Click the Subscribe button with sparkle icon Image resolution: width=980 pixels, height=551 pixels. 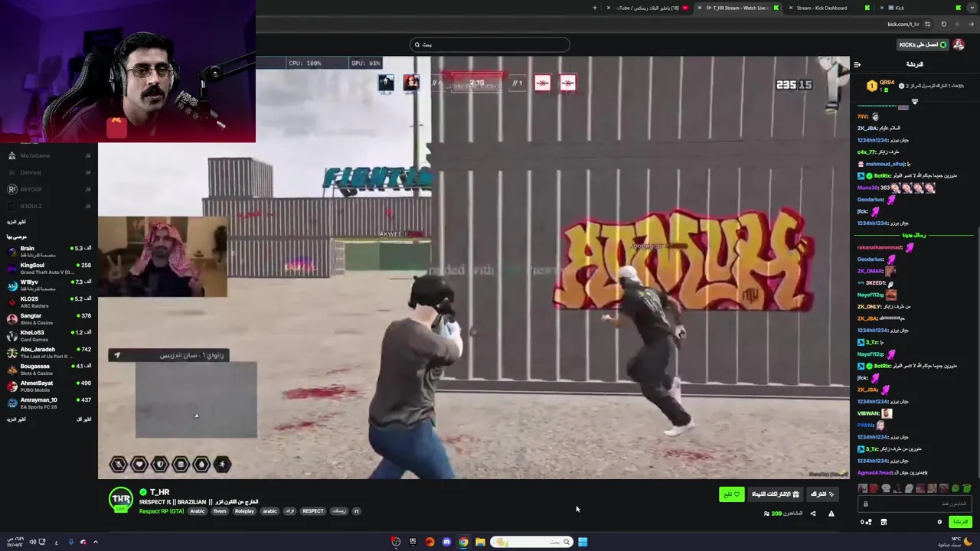822,494
